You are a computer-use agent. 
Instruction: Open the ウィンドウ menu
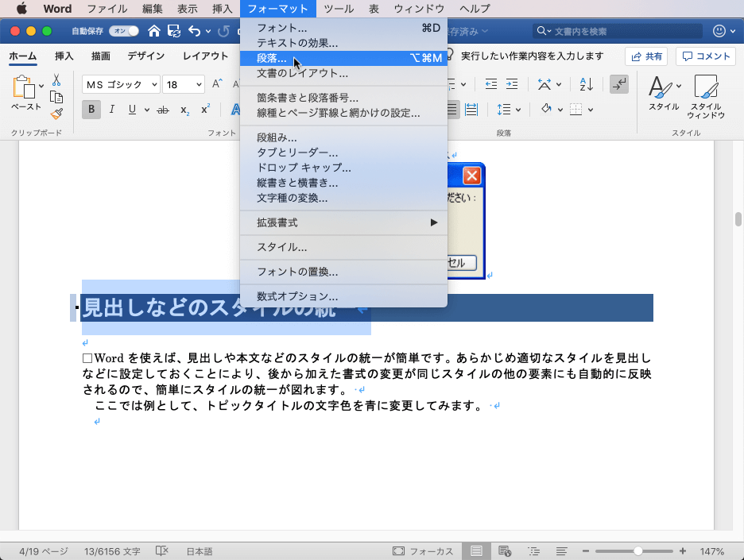(x=419, y=9)
